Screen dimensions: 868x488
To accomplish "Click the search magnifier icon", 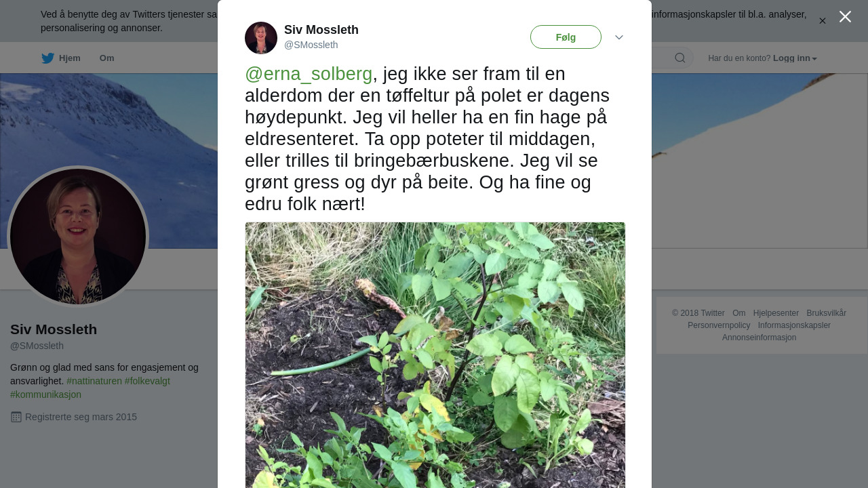I will [x=680, y=58].
